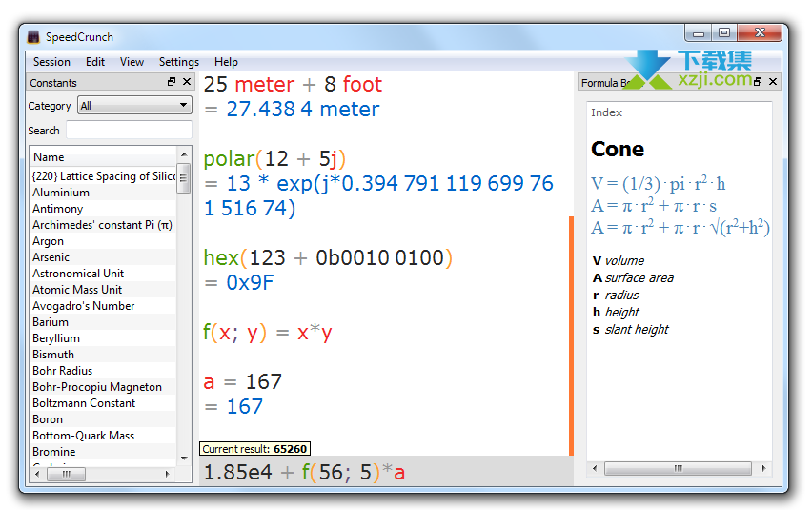
Task: Select Bismuth in constants list
Action: pyautogui.click(x=103, y=355)
